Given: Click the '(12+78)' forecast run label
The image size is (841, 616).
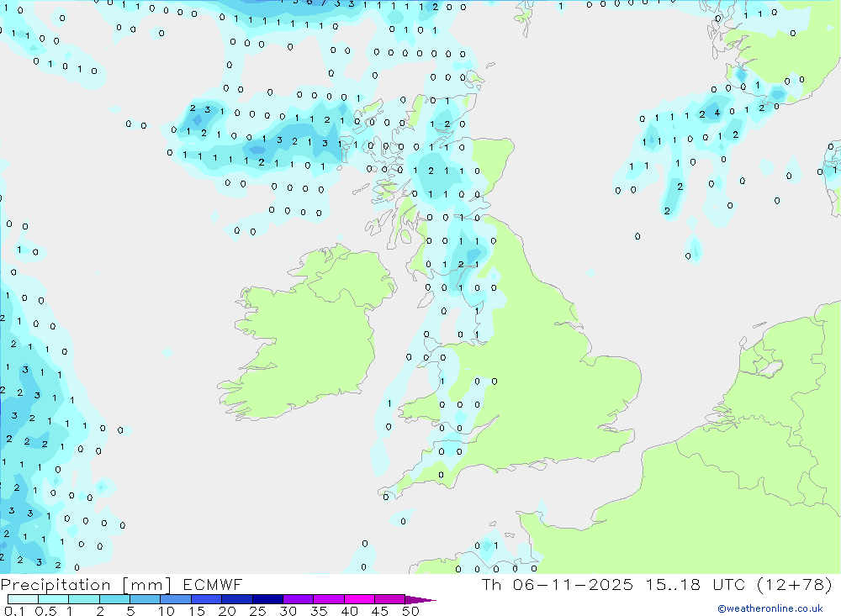Looking at the screenshot, I should 795,584.
